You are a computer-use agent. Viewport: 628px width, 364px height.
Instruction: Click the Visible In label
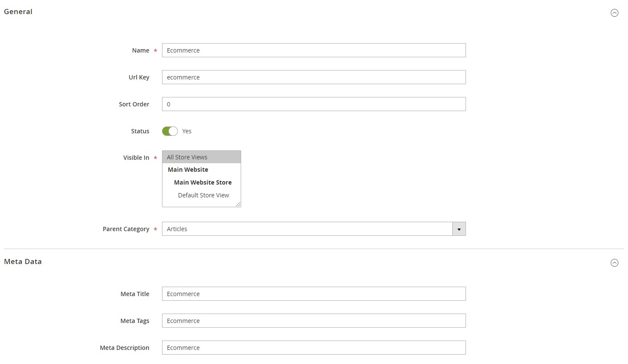[136, 158]
